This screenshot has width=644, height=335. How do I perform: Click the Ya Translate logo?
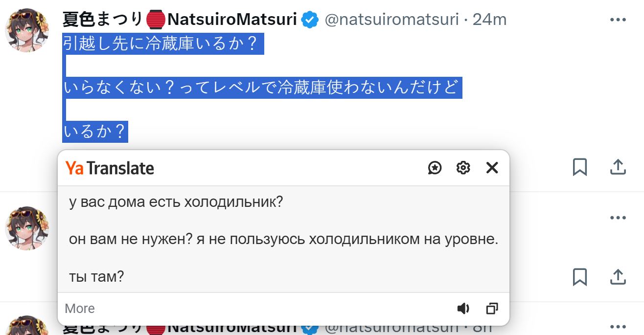[110, 168]
